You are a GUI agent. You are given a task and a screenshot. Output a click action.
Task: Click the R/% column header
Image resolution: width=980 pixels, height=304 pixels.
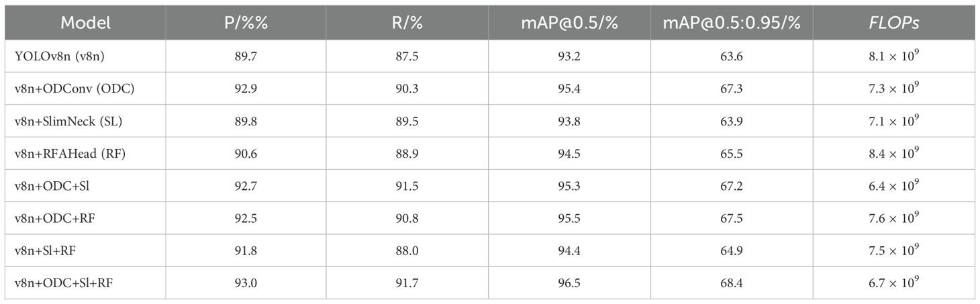(407, 23)
